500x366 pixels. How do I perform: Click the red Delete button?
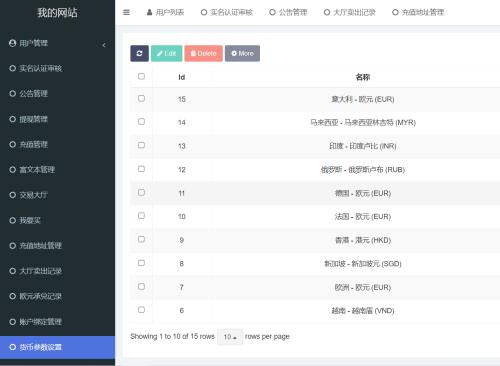pos(204,53)
